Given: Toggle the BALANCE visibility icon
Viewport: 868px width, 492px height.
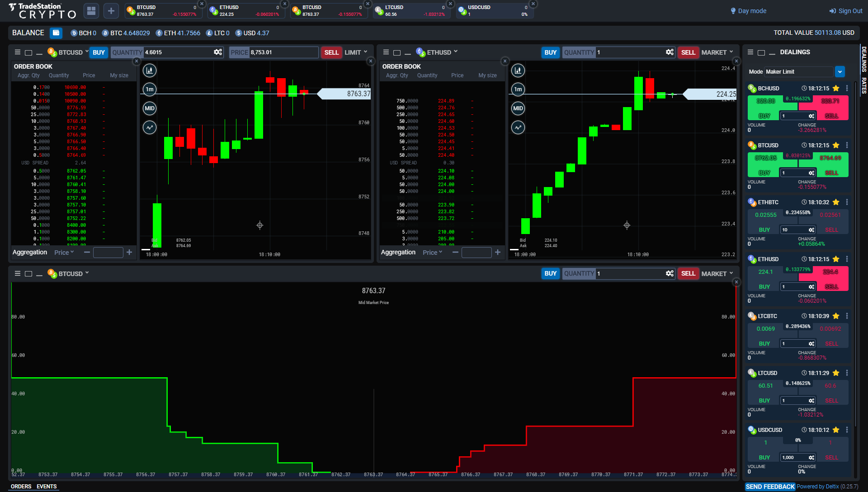Looking at the screenshot, I should (56, 33).
